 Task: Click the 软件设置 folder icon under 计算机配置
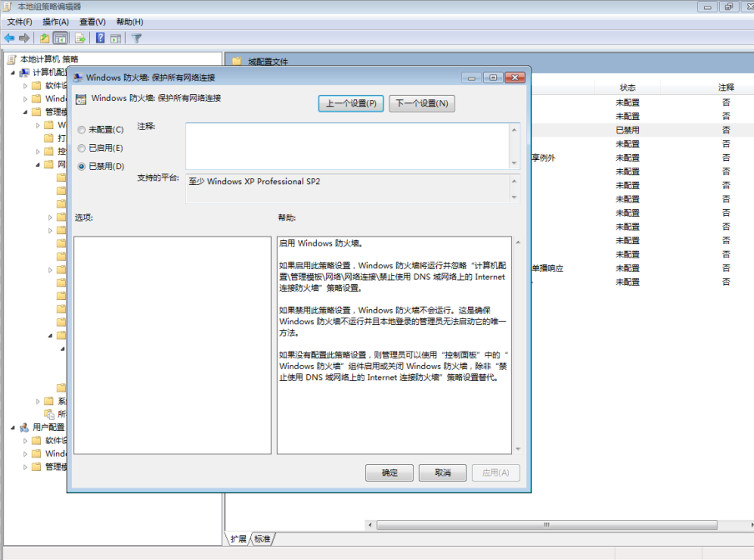tap(37, 86)
